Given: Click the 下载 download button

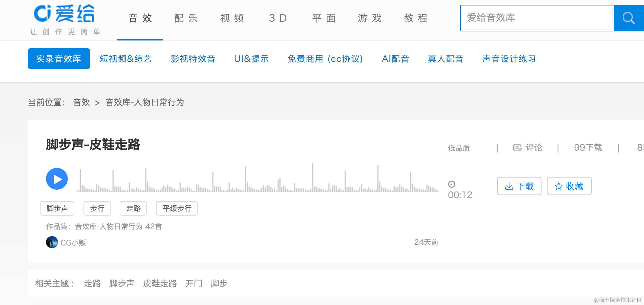Looking at the screenshot, I should click(519, 186).
